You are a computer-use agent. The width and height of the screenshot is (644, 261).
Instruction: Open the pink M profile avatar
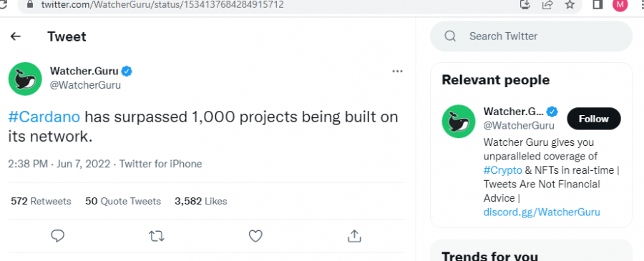620,4
